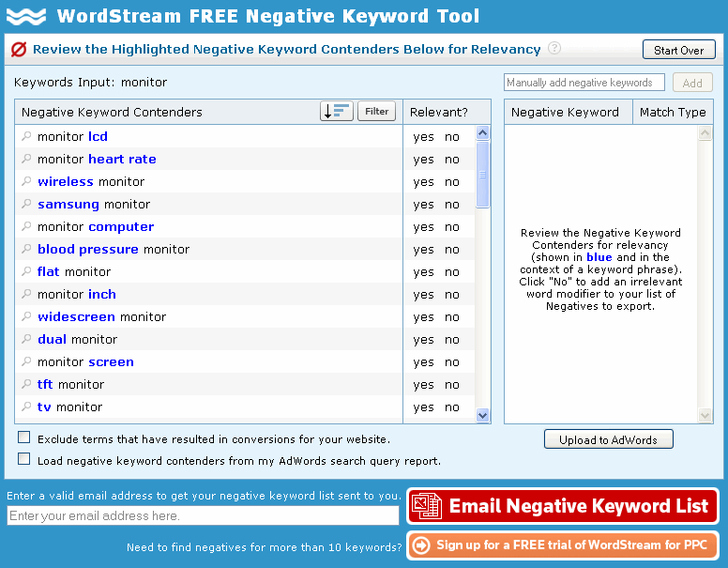
Task: Click Negative Keyword column header
Action: click(x=569, y=112)
